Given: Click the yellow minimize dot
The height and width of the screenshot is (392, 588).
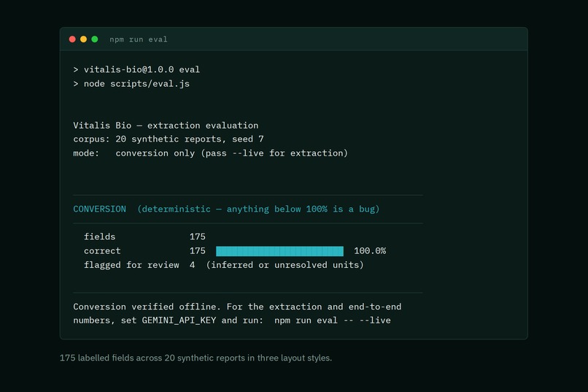Looking at the screenshot, I should pyautogui.click(x=84, y=39).
